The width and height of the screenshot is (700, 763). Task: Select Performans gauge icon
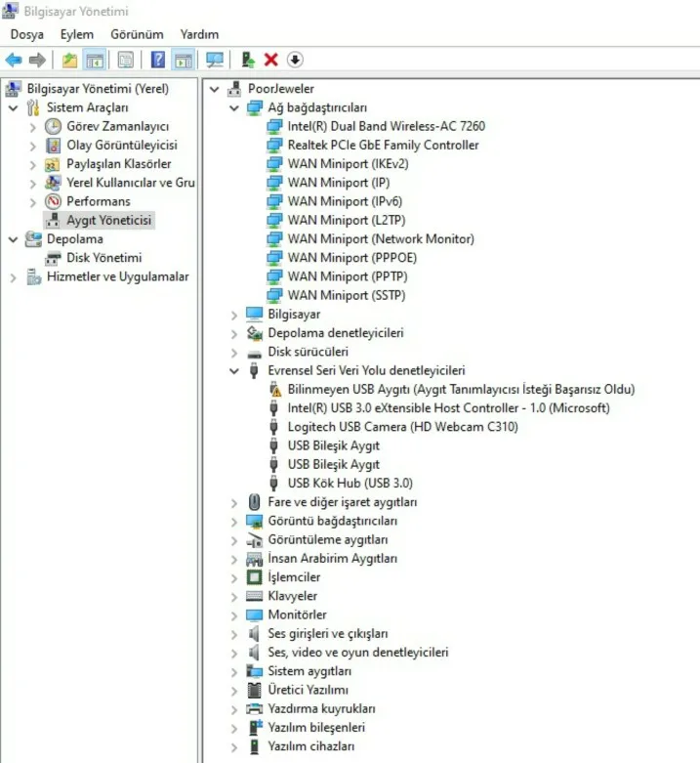click(53, 201)
